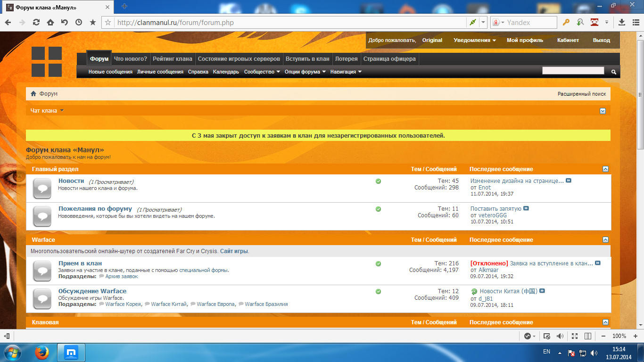
Task: Collapse the Warface category
Action: [605, 240]
